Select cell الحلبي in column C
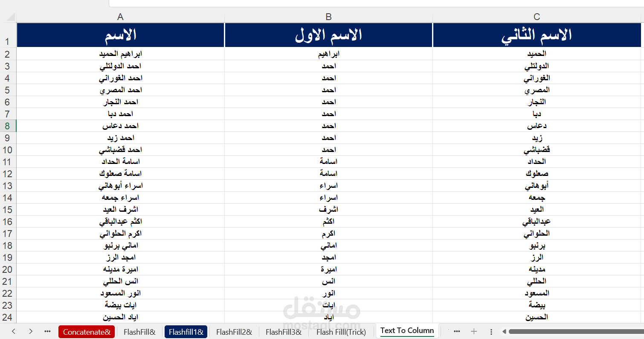644x339 pixels. 537,281
